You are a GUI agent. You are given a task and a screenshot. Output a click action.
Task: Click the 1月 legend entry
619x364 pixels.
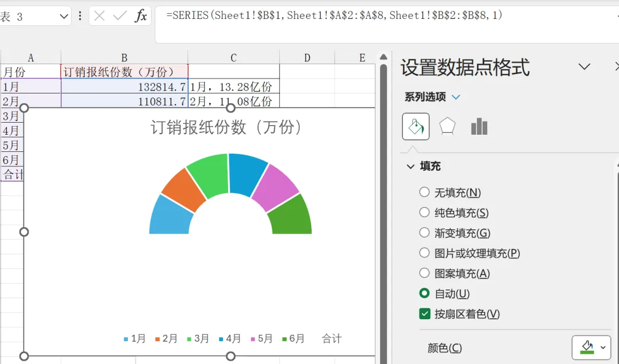point(135,338)
